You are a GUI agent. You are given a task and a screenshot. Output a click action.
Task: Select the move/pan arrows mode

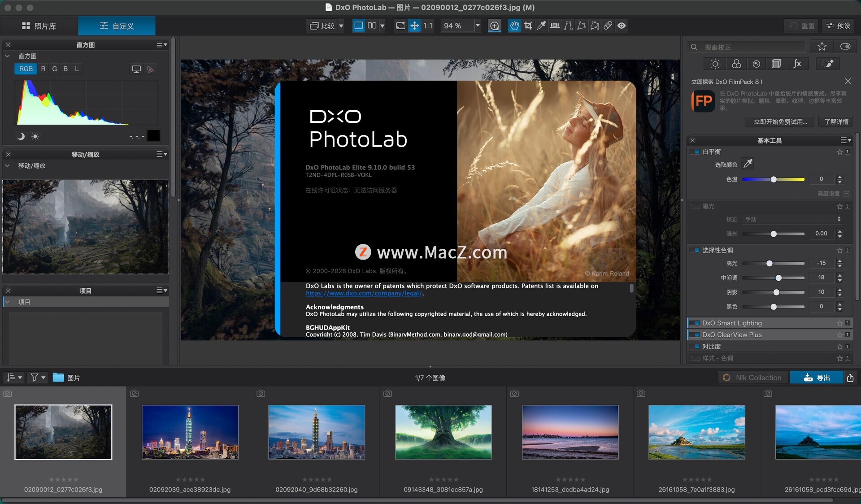414,26
